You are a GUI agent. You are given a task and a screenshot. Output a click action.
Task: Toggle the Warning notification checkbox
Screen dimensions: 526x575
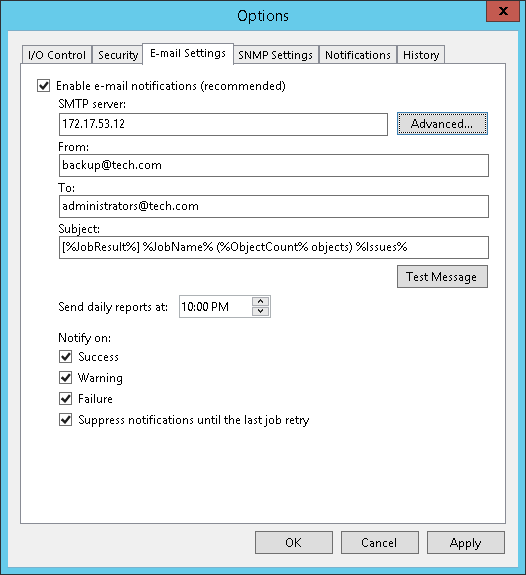tap(66, 377)
